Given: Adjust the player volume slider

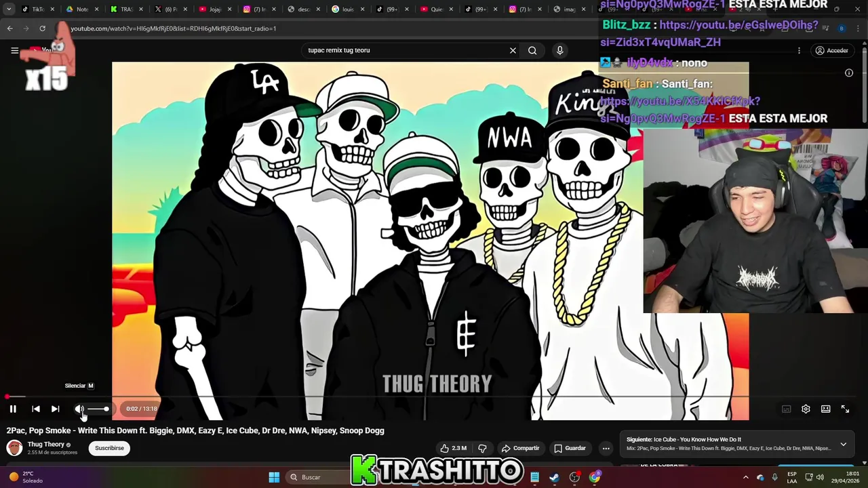Looking at the screenshot, I should [98, 409].
